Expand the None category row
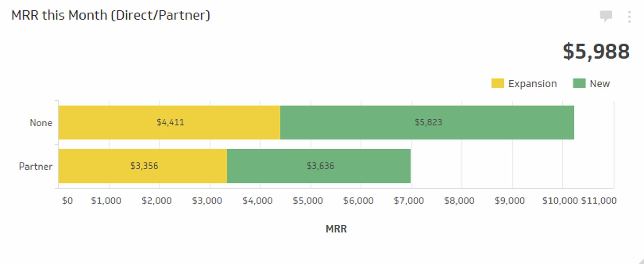Screen dimensions: 644x264 41,122
